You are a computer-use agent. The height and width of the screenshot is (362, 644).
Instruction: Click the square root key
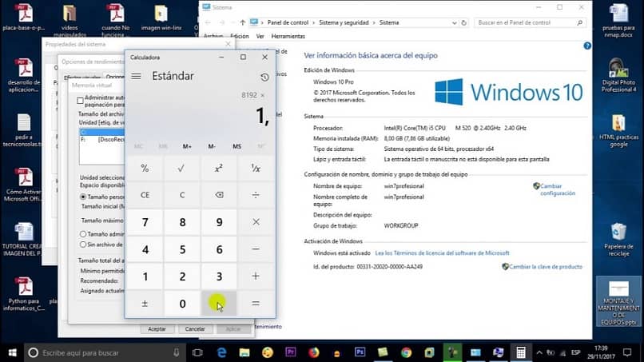pyautogui.click(x=181, y=168)
